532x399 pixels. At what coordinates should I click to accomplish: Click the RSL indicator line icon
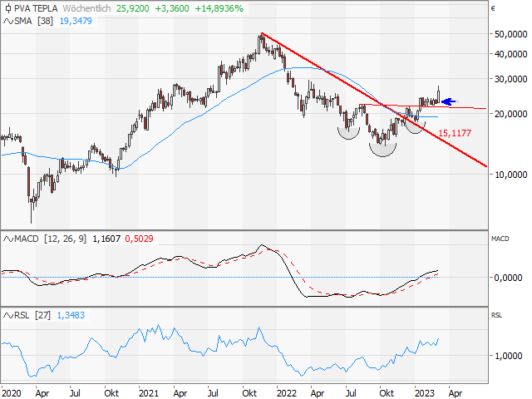click(8, 316)
